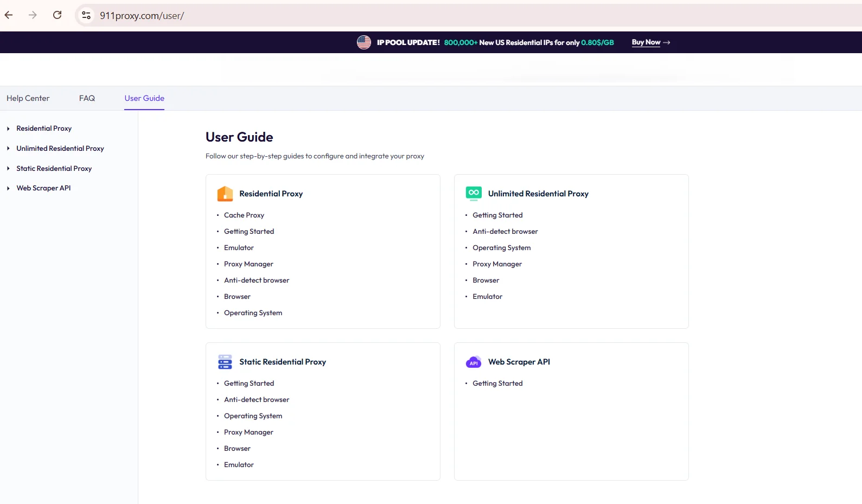Go back to the previous page
This screenshot has width=862, height=504.
(9, 15)
